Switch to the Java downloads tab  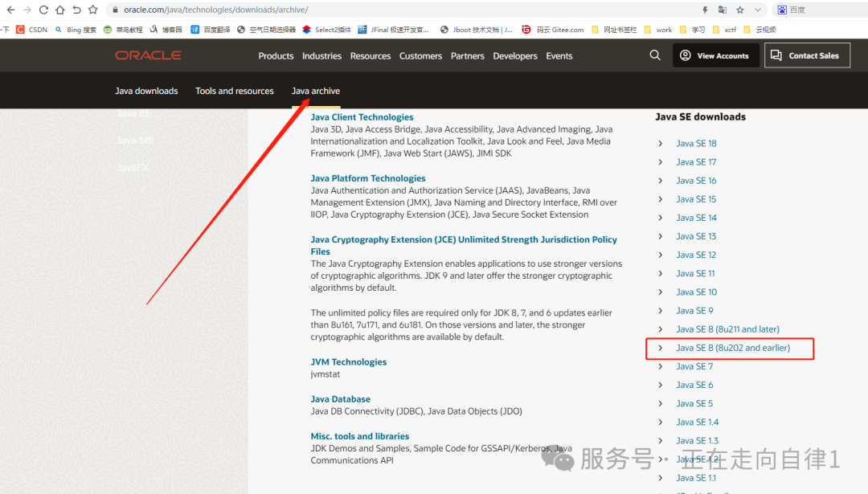tap(146, 91)
